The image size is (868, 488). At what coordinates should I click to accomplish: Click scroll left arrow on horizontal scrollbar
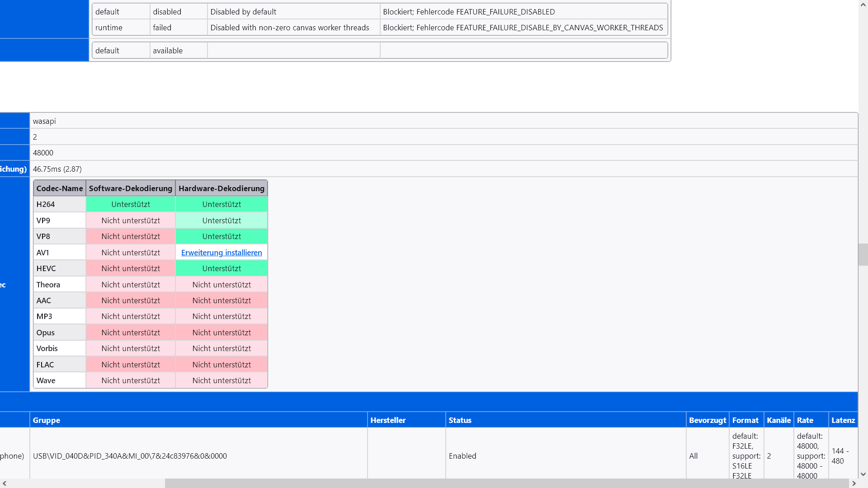click(5, 483)
